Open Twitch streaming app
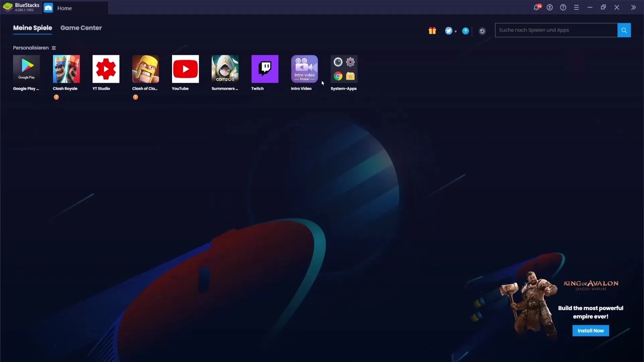Image resolution: width=644 pixels, height=362 pixels. coord(265,69)
